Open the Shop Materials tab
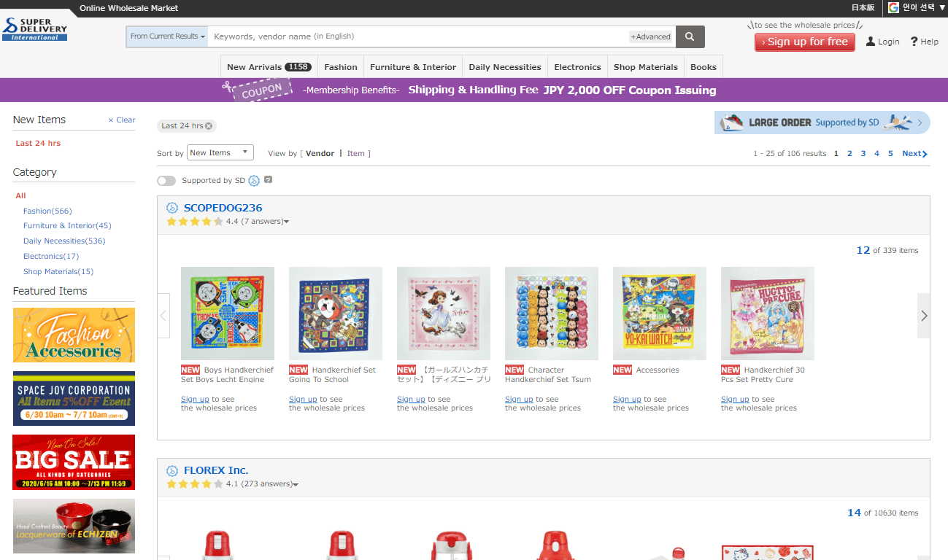This screenshot has height=560, width=948. (646, 66)
